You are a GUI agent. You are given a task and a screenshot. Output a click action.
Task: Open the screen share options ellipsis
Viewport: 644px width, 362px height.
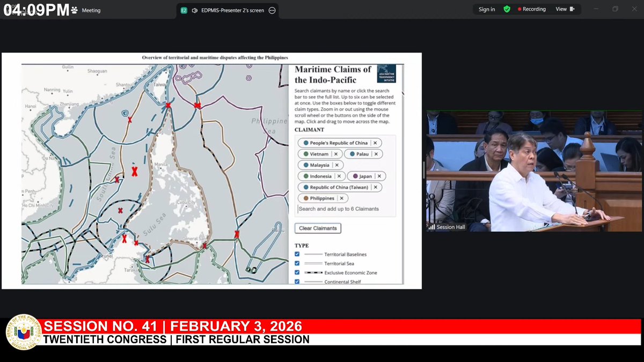(272, 10)
